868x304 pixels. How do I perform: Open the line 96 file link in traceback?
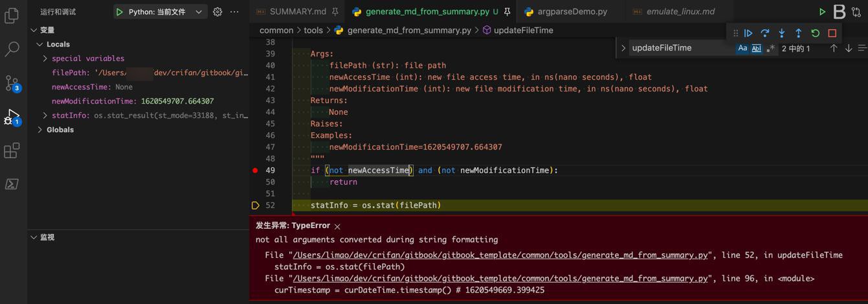pos(500,278)
